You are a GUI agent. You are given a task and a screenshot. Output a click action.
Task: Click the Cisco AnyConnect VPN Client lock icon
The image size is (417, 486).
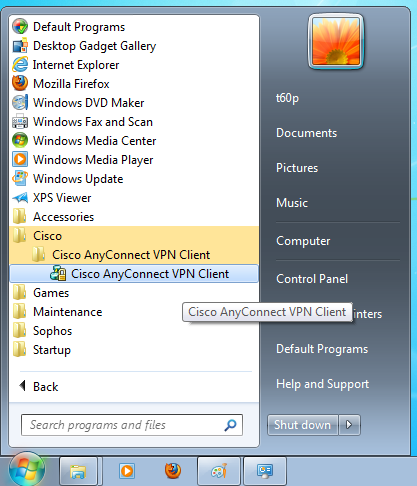(58, 274)
